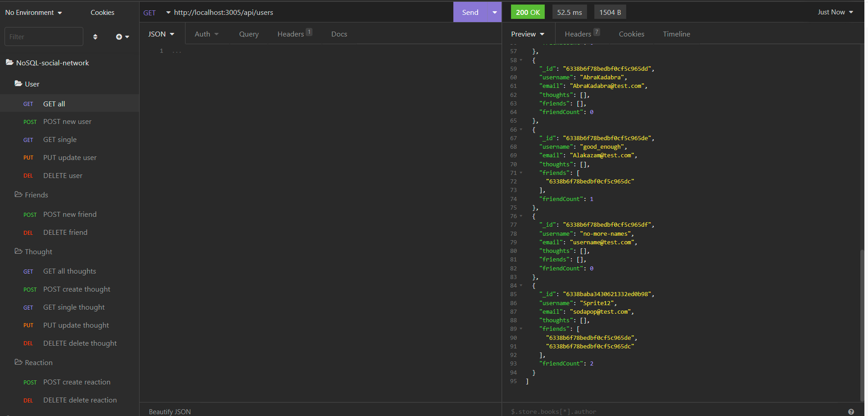Select the POST new friend request
The width and height of the screenshot is (868, 416).
(69, 214)
